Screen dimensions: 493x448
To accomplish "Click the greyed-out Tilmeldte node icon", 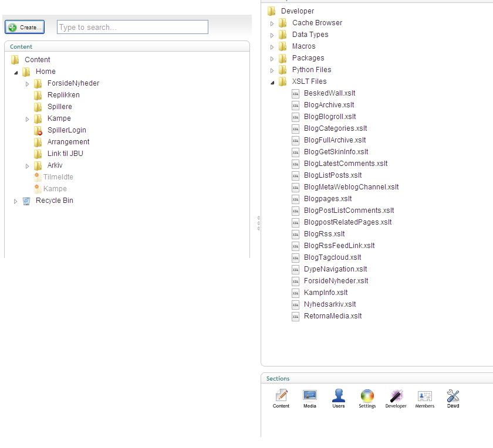I will [x=38, y=177].
